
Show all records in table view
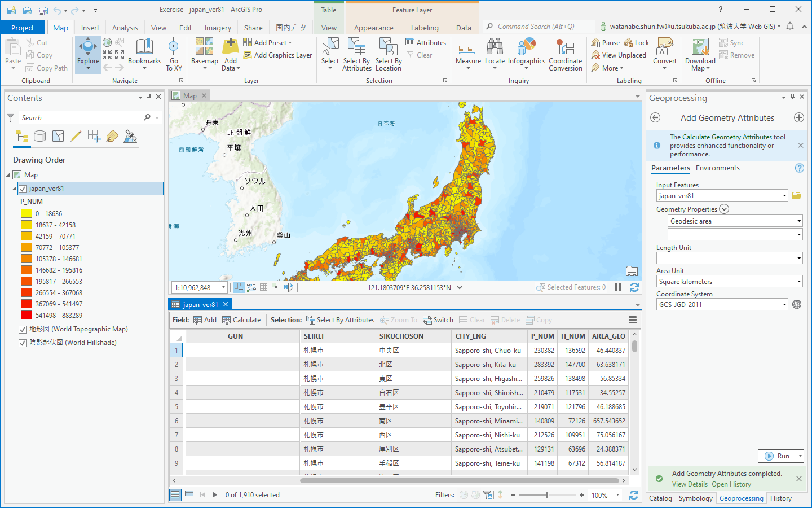pos(175,495)
